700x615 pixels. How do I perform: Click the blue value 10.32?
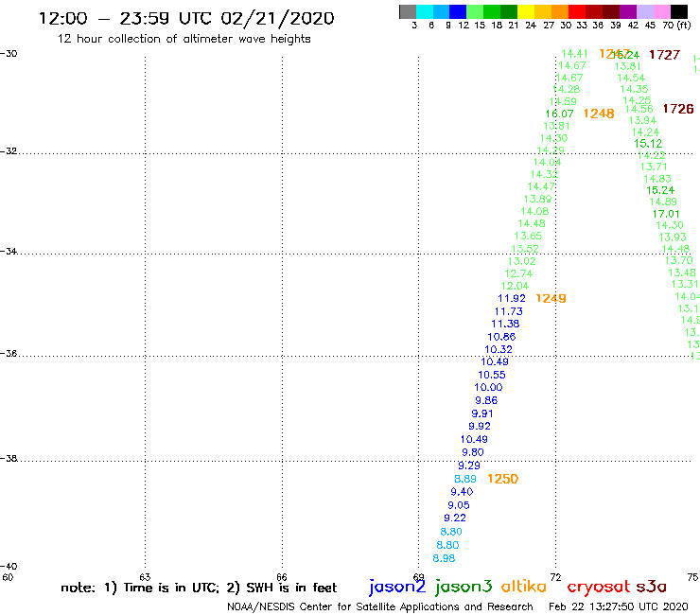point(499,349)
